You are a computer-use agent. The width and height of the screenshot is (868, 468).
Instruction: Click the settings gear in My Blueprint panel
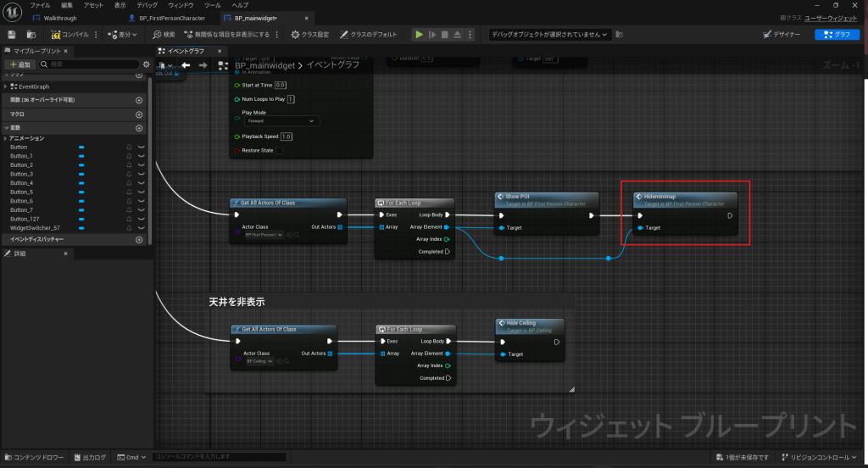click(x=146, y=64)
